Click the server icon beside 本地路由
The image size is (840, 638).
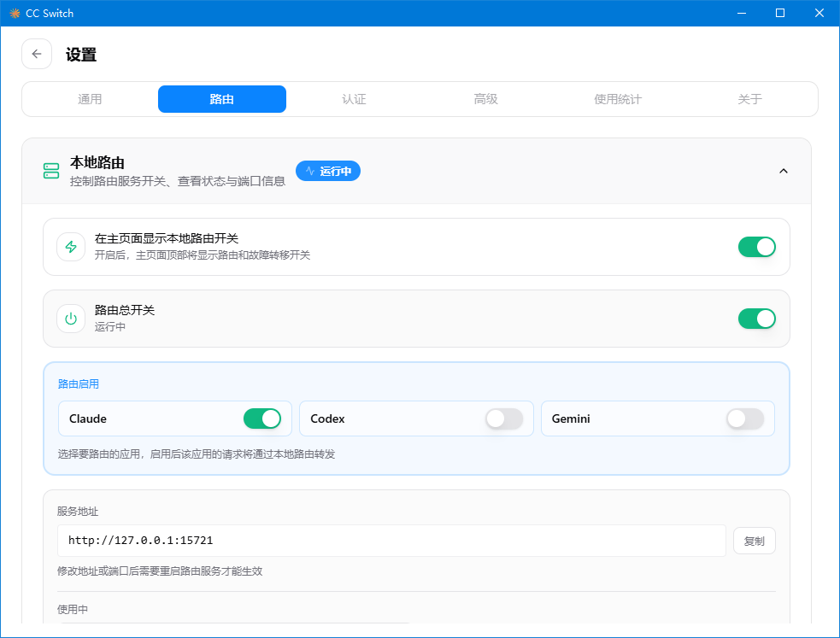(51, 171)
